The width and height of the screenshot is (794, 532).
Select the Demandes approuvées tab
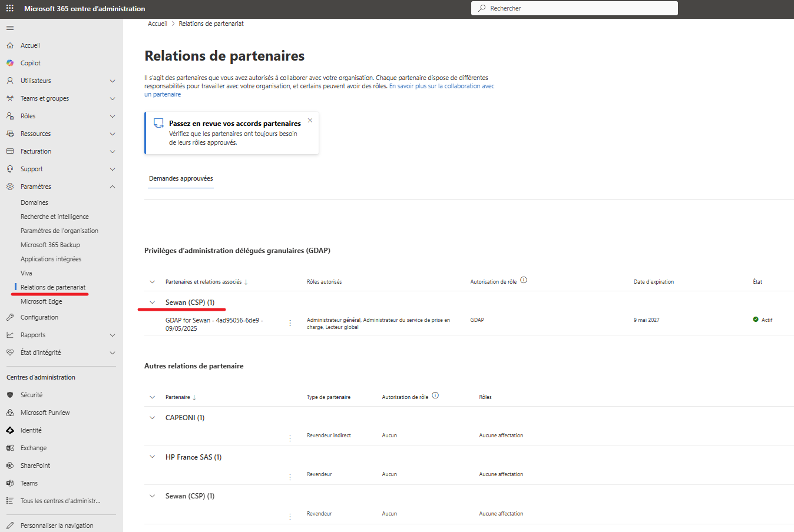(x=181, y=178)
